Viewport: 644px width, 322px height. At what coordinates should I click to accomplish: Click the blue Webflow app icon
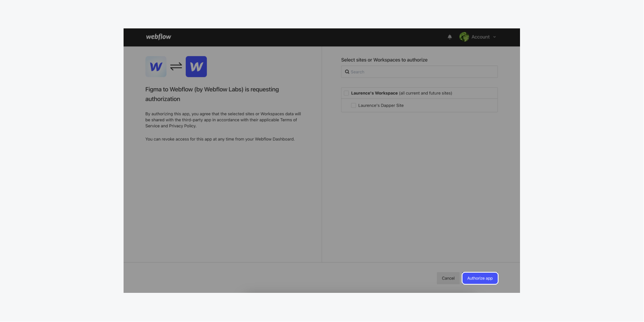(196, 66)
